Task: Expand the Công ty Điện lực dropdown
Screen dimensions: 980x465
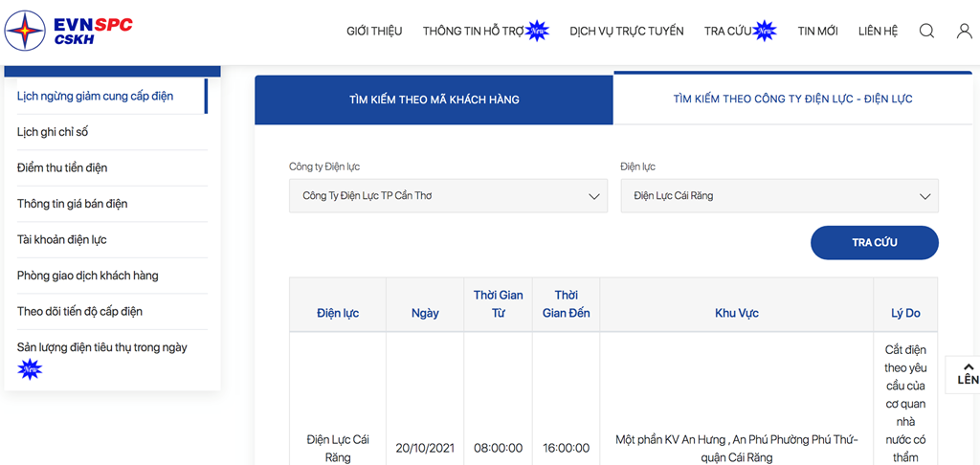Action: tap(448, 195)
